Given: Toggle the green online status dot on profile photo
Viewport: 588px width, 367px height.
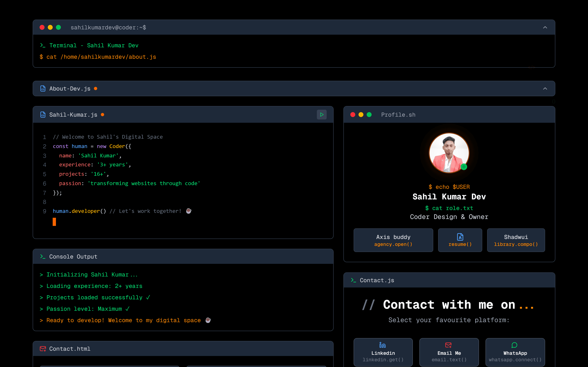Looking at the screenshot, I should coord(464,167).
